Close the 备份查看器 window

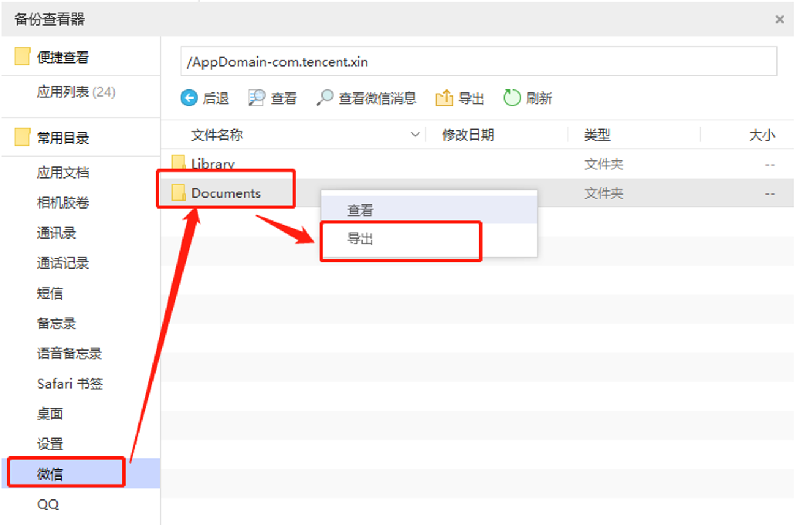[x=780, y=20]
